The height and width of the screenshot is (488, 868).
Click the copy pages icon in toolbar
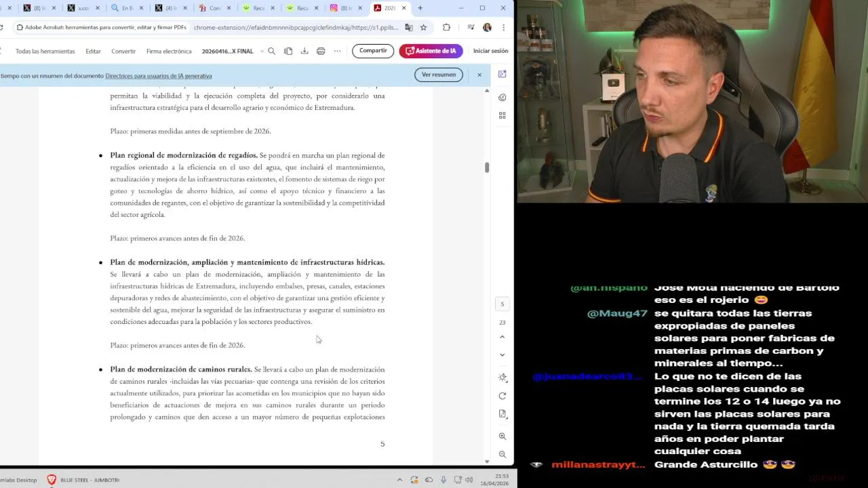click(288, 51)
